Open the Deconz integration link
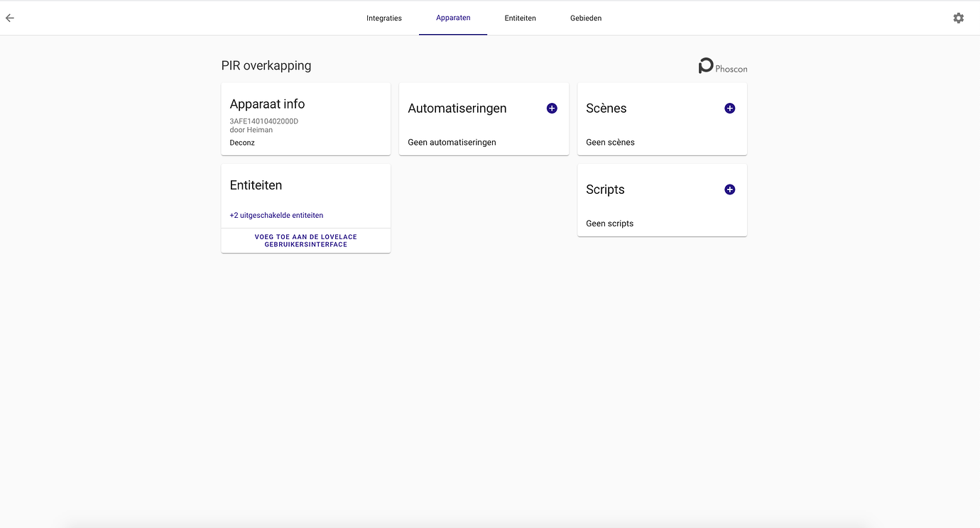This screenshot has width=980, height=528. [241, 142]
